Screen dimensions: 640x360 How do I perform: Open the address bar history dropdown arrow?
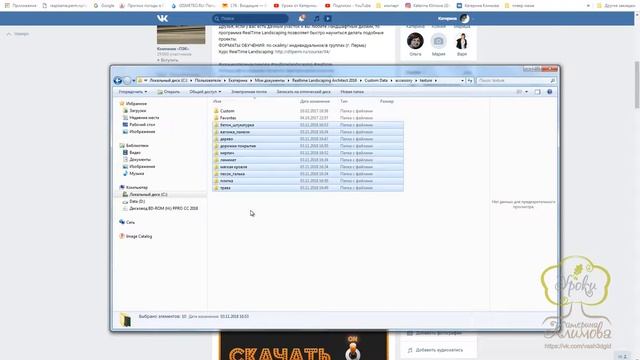pos(462,80)
